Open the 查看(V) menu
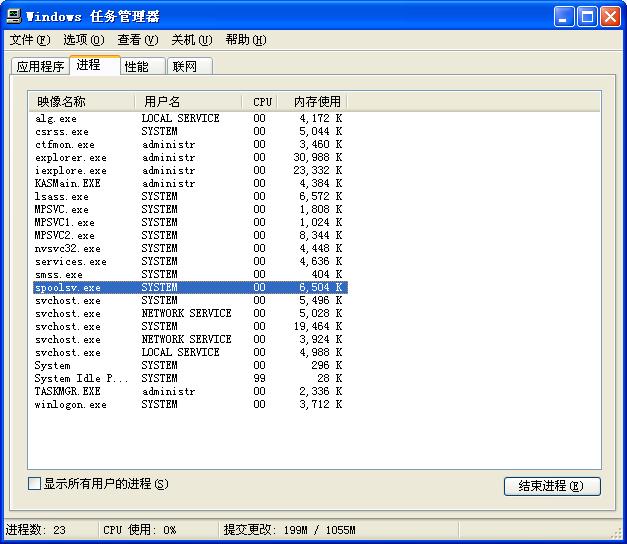Viewport: 627px width, 544px height. (138, 40)
